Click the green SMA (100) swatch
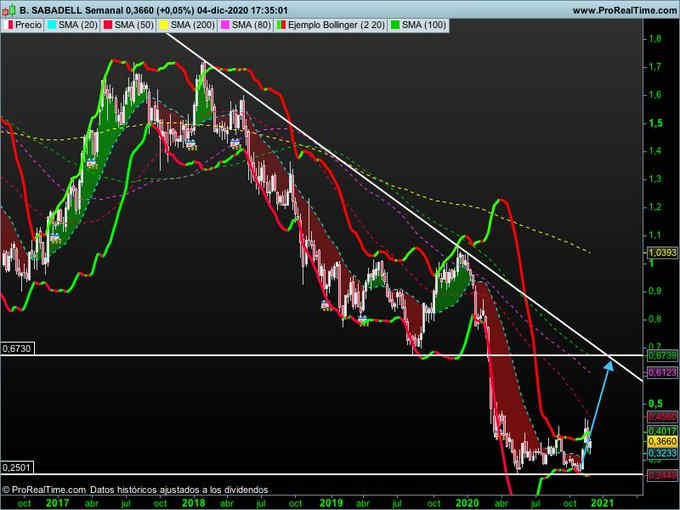This screenshot has height=510, width=680. point(395,25)
